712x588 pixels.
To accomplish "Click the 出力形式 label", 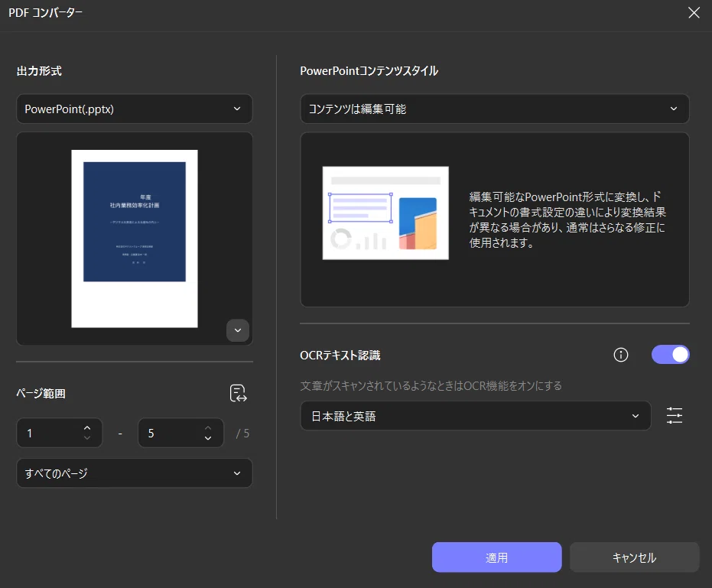I will tap(39, 71).
